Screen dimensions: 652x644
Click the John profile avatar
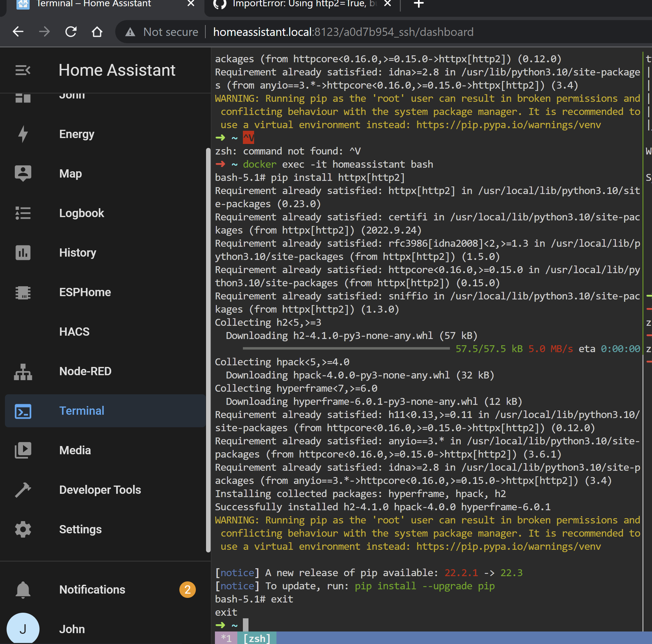[x=23, y=629]
